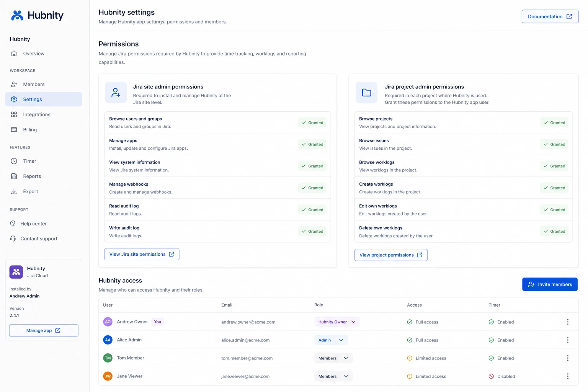The image size is (588, 392).
Task: Click the Settings gear icon
Action: point(14,99)
